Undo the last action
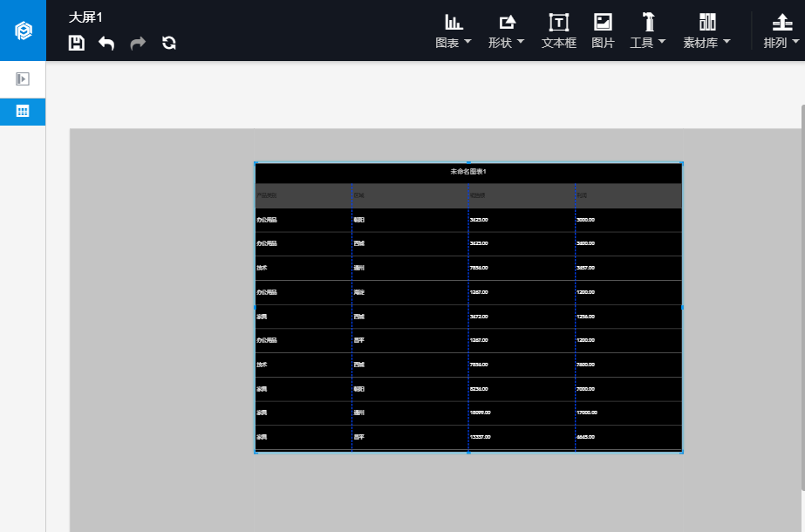This screenshot has height=532, width=805. [x=106, y=43]
